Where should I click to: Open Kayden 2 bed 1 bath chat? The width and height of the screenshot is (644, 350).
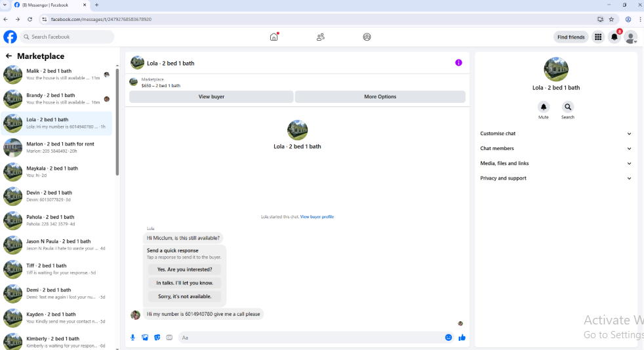coord(56,318)
